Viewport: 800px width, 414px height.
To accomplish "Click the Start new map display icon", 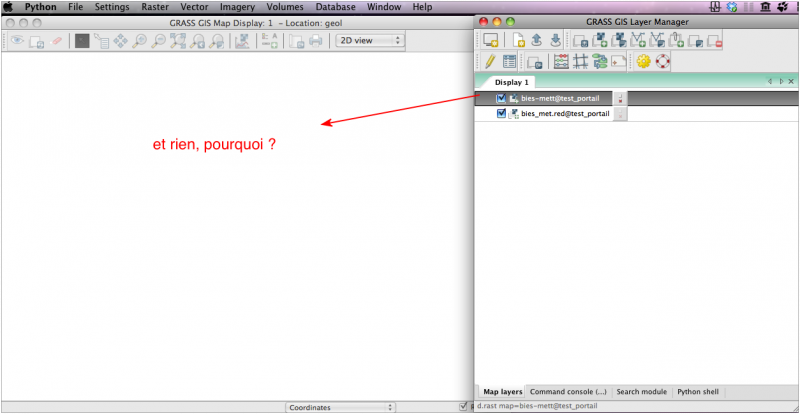I will [490, 41].
